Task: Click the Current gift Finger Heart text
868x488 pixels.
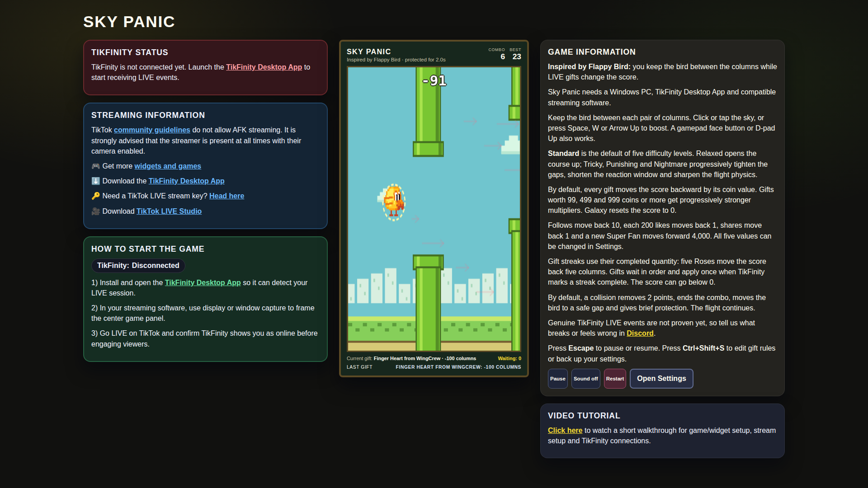Action: coord(411,358)
